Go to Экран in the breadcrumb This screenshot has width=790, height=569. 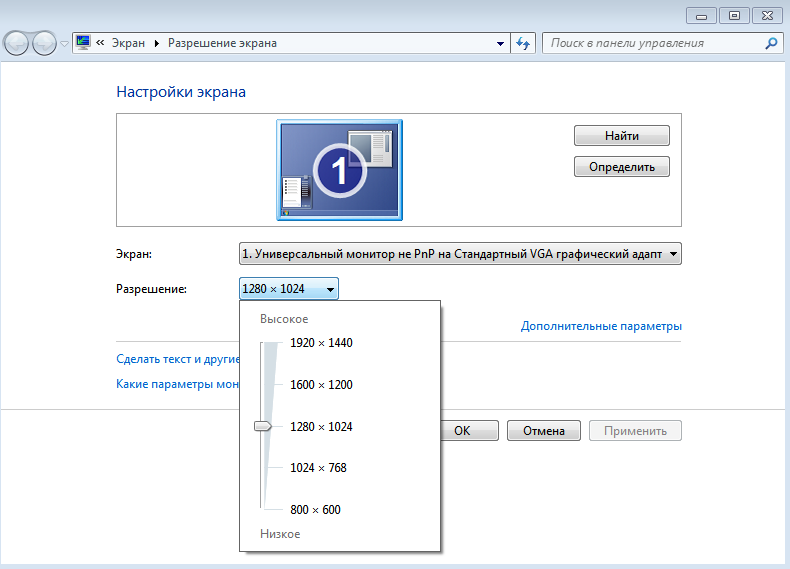coord(128,43)
